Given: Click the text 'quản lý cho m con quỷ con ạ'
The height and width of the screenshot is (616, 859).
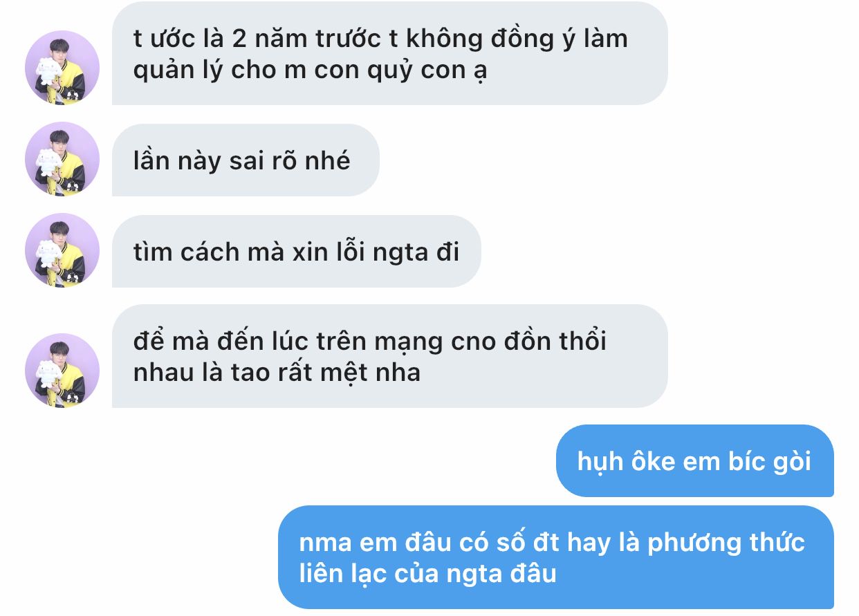Looking at the screenshot, I should 310,71.
